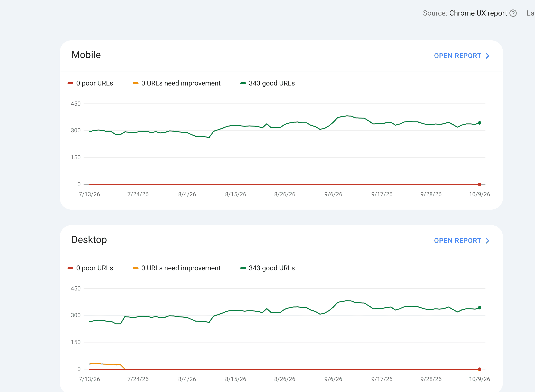
Task: Toggle Mobile '0 poor URLs' legend item
Action: [90, 83]
